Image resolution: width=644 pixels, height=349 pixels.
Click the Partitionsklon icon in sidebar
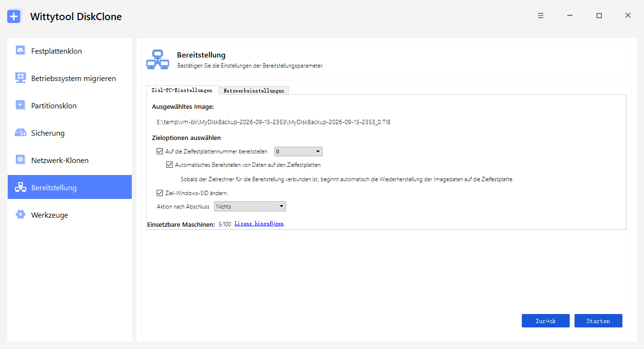20,105
